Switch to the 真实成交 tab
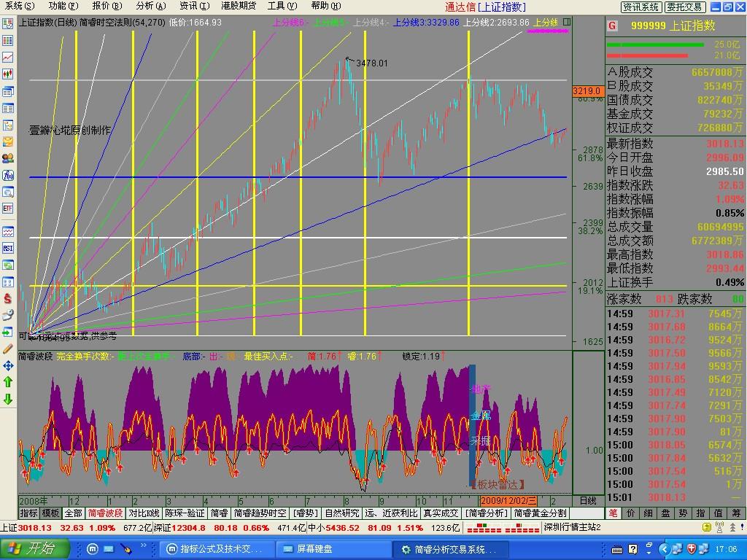 pyautogui.click(x=441, y=513)
